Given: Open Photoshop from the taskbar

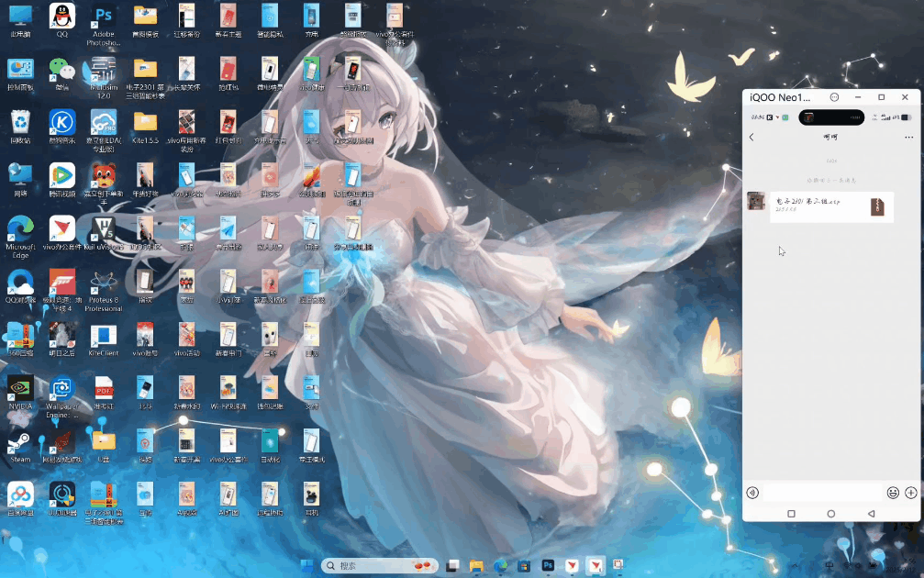Looking at the screenshot, I should click(548, 566).
